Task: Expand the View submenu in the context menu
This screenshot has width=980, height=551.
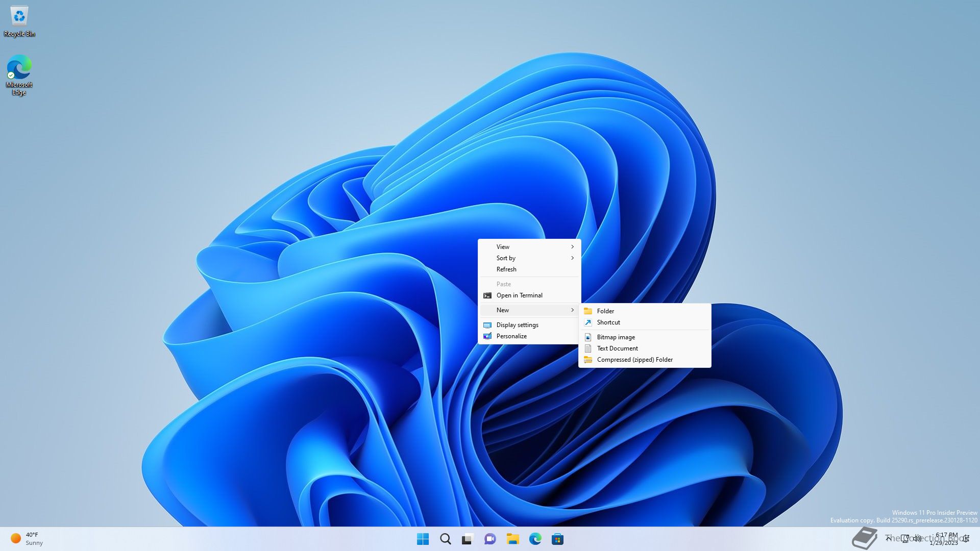Action: click(529, 247)
